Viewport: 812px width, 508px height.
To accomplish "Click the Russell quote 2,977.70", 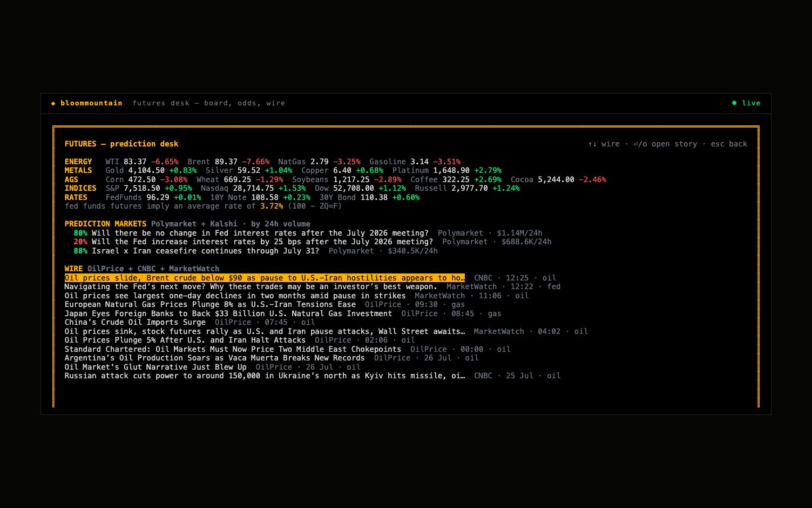I will pyautogui.click(x=470, y=188).
